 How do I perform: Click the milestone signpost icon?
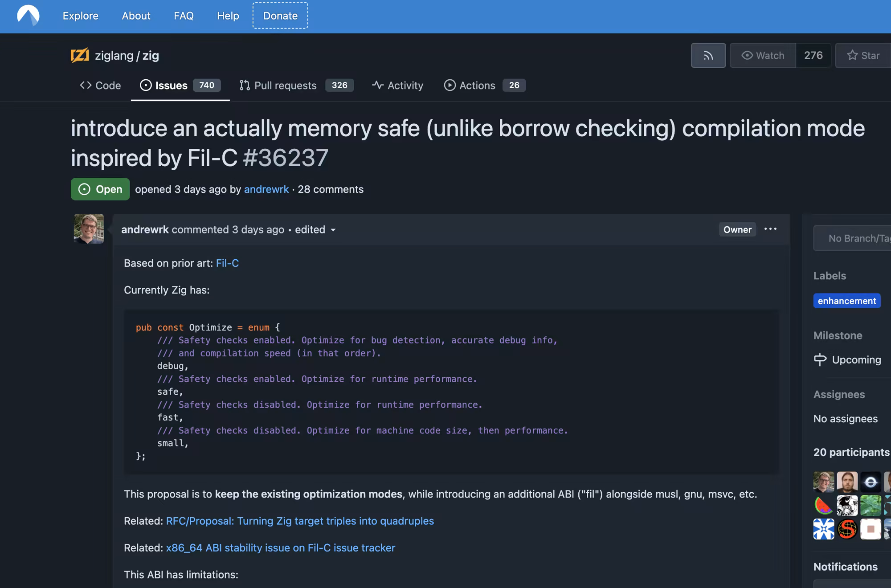click(820, 359)
